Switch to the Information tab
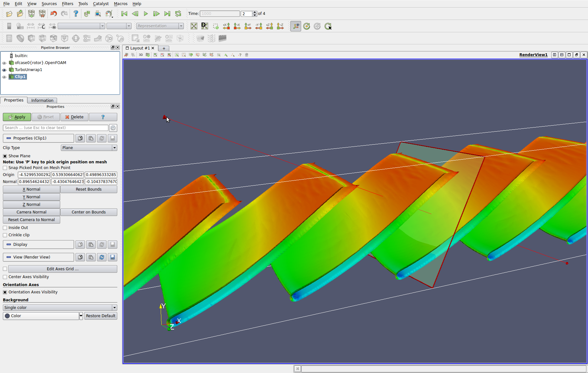The height and width of the screenshot is (373, 588). [42, 100]
